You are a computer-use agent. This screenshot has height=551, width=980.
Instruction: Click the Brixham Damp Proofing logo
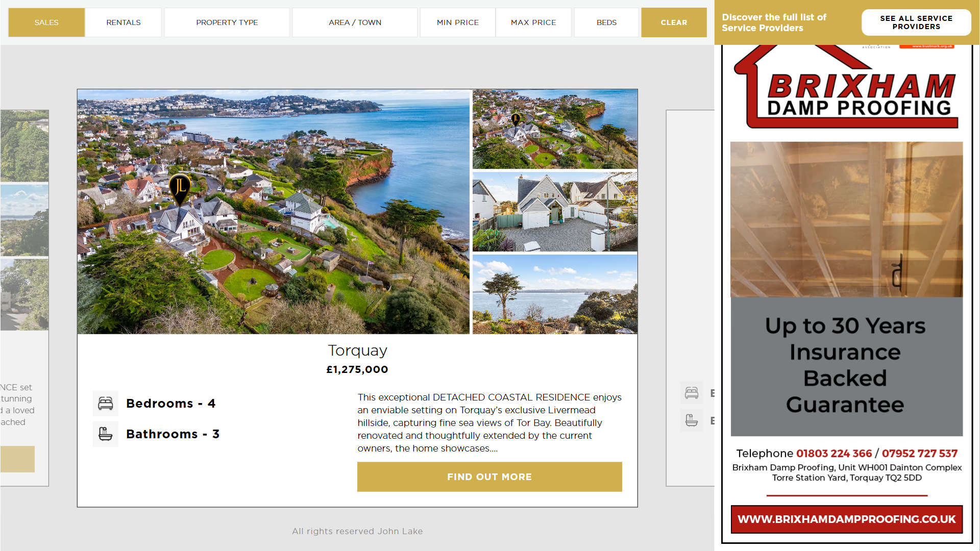coord(847,87)
